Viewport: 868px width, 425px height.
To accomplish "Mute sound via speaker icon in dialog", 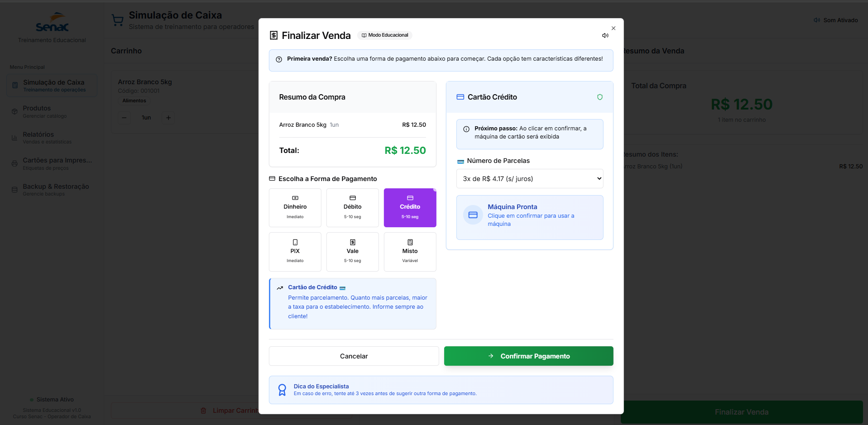I will pyautogui.click(x=605, y=35).
